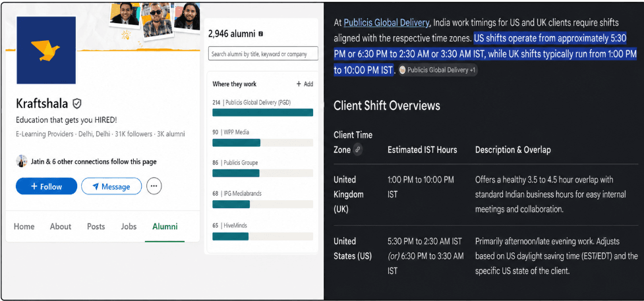The height and width of the screenshot is (301, 644).
Task: Open connections who follow this page
Action: click(x=94, y=162)
